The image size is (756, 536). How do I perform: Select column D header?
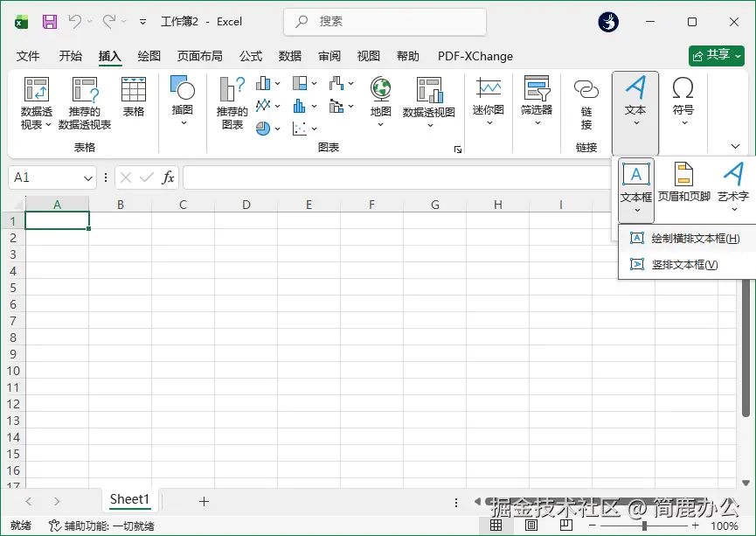pos(246,205)
